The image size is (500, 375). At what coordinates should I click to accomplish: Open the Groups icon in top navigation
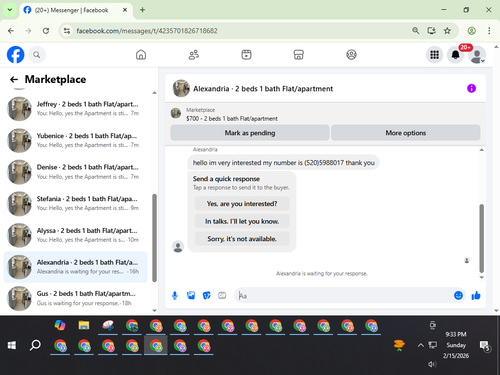coord(351,55)
